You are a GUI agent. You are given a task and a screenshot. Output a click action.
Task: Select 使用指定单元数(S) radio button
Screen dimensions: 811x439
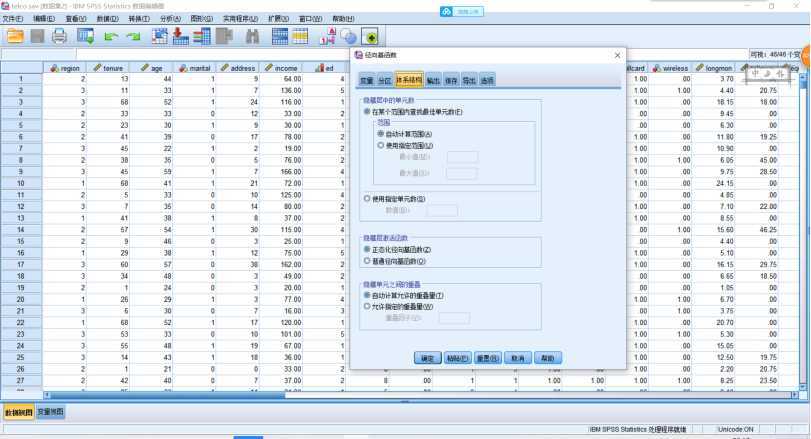click(x=367, y=199)
